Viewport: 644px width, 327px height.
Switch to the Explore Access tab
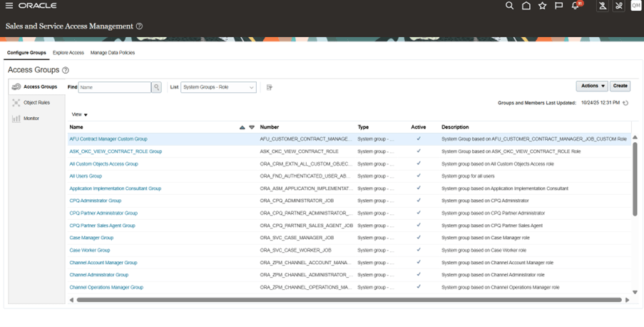68,53
